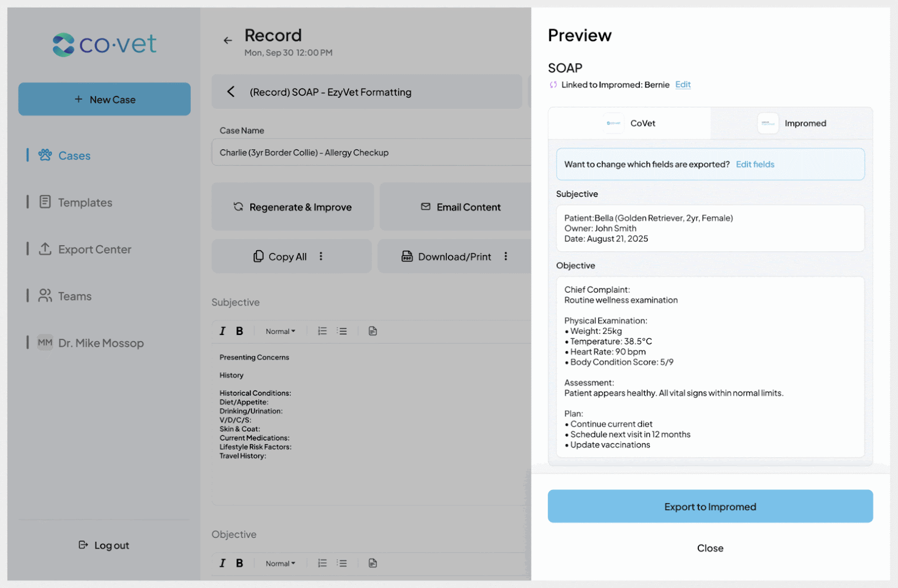This screenshot has height=588, width=898.
Task: Open the Normal style dropdown in Objective
Action: 280,564
